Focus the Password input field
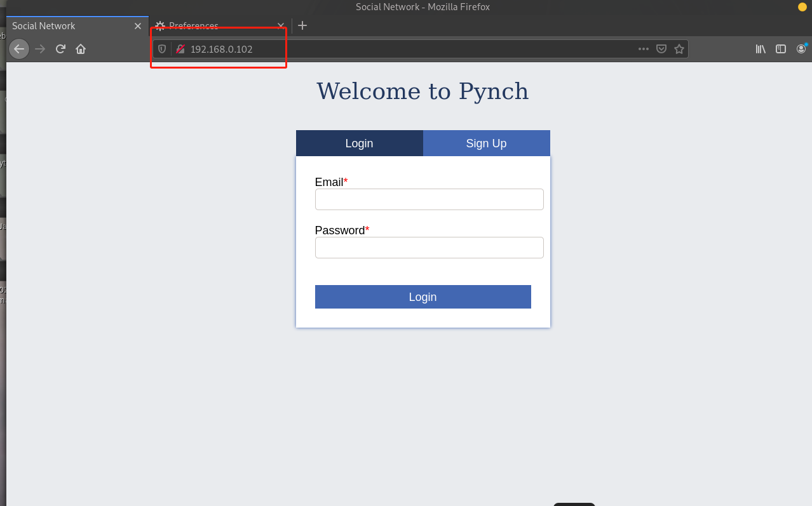The height and width of the screenshot is (506, 812). click(x=430, y=248)
